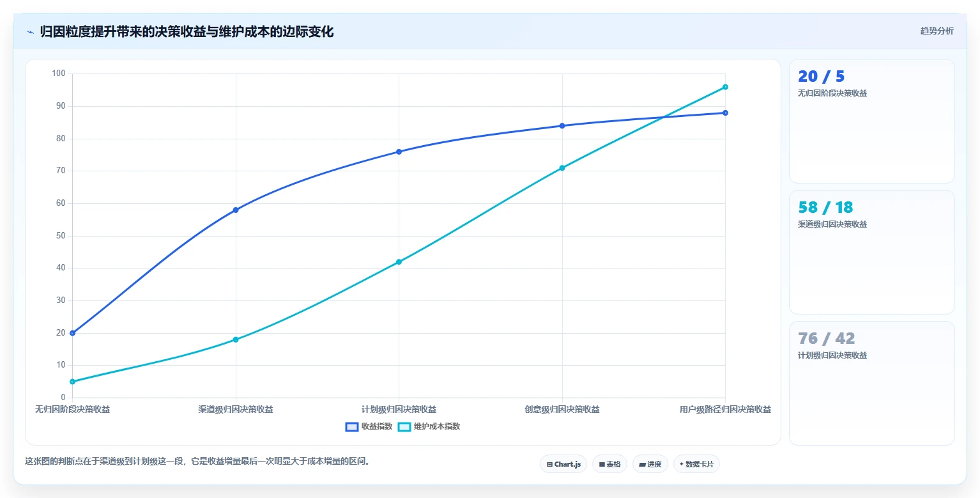
Task: Click 无归因阶段决策收益 caption in first card
Action: coord(832,93)
